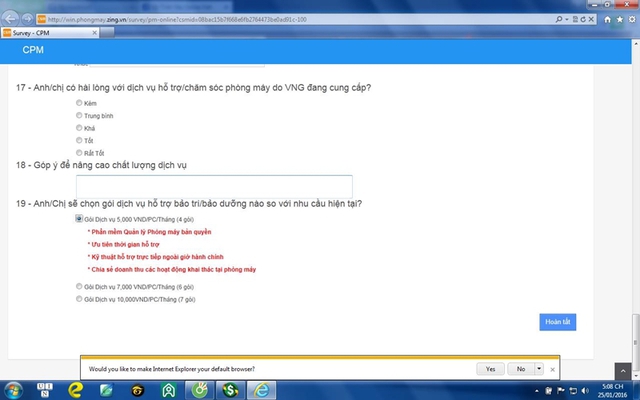Expand the dropdown arrow beside No button
The height and width of the screenshot is (400, 640).
(x=539, y=369)
